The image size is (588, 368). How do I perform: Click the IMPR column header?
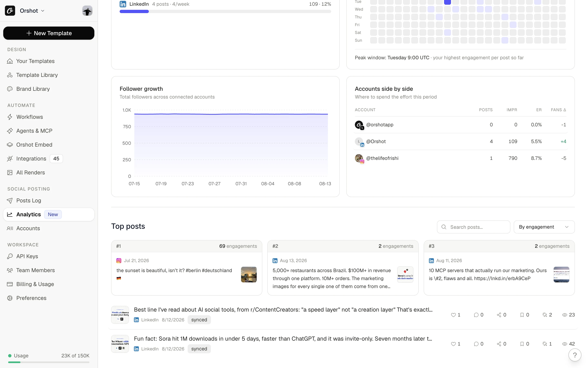point(512,110)
